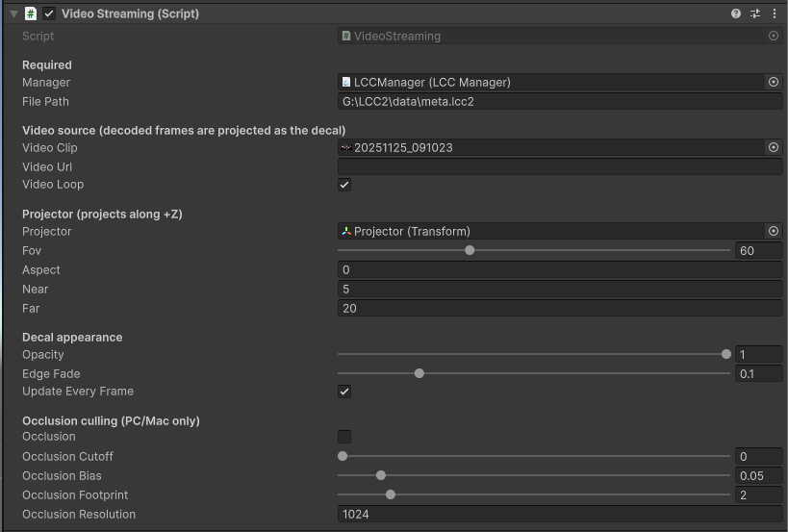Click the Occlusion Resolution field showing 1024
This screenshot has height=532, width=788.
pyautogui.click(x=560, y=514)
